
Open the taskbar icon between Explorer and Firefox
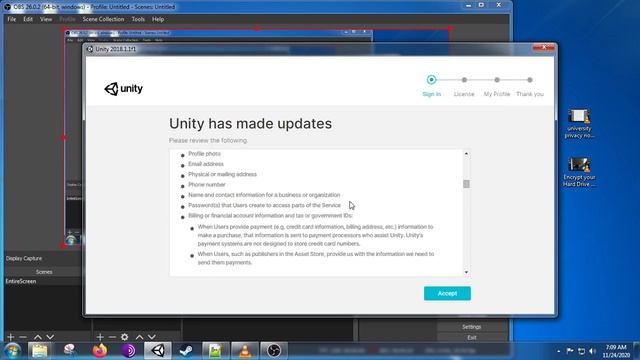(69, 351)
